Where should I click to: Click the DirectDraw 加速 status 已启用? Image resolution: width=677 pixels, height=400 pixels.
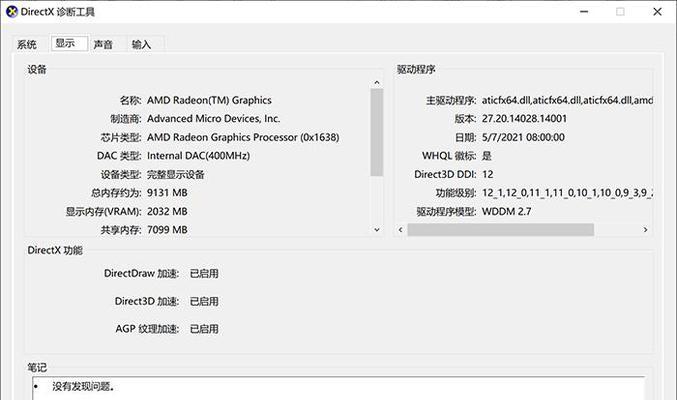[204, 273]
